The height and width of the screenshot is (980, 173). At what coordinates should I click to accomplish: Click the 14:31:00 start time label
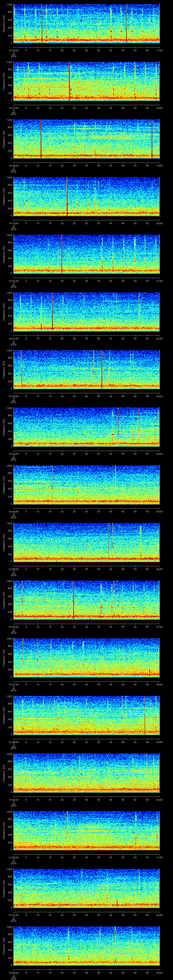click(x=13, y=915)
